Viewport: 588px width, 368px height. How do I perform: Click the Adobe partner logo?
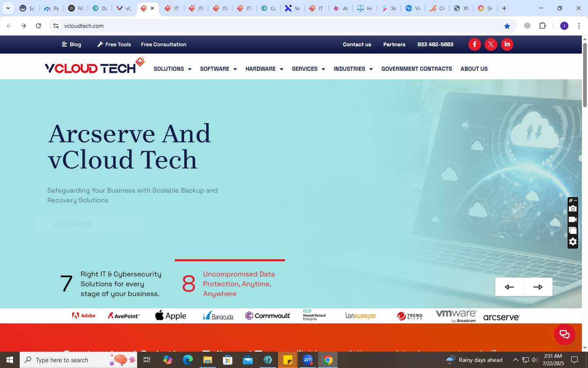(x=84, y=316)
